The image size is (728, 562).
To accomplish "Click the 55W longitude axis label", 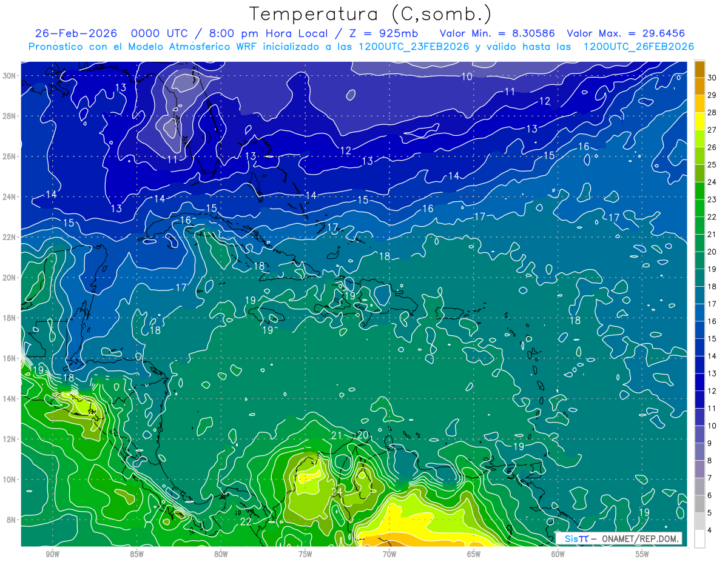I will point(642,554).
